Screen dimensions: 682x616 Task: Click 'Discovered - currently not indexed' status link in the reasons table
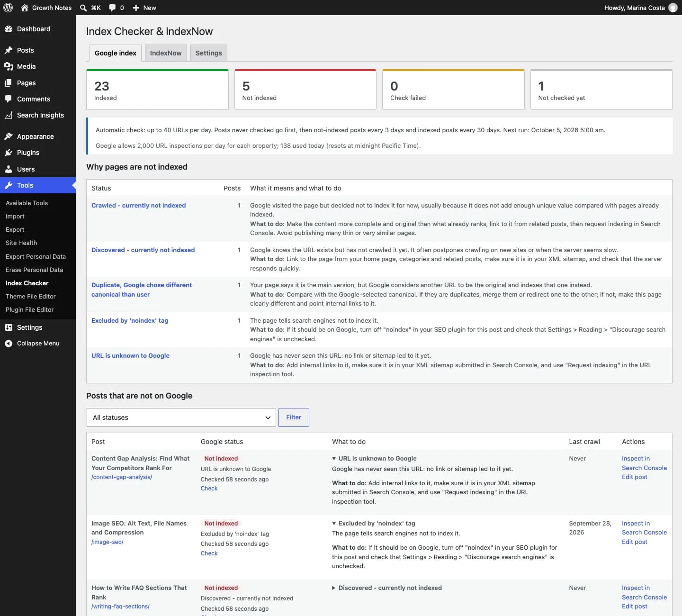(143, 250)
